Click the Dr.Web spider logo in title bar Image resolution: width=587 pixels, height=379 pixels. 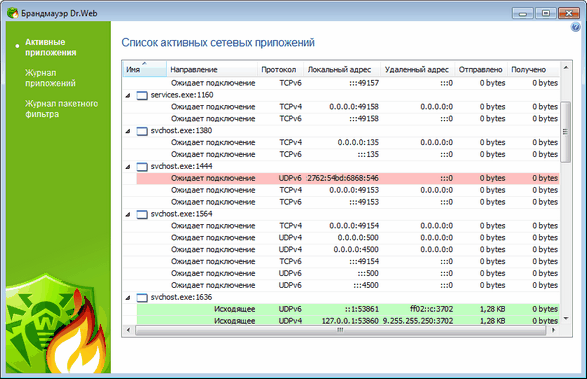tap(13, 13)
